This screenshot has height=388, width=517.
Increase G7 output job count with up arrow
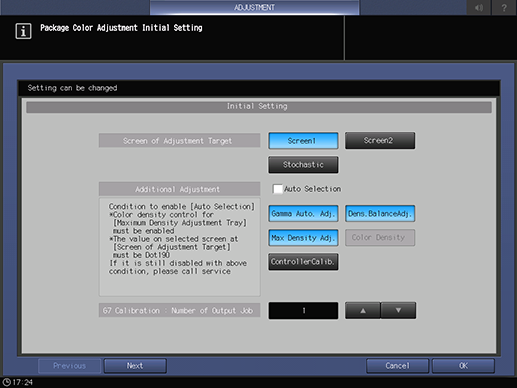(x=363, y=311)
